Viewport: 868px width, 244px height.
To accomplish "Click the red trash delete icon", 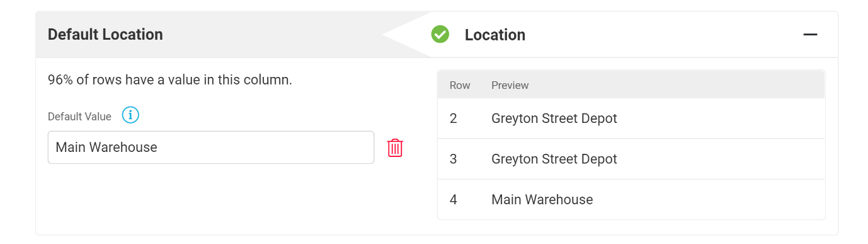I will [395, 148].
